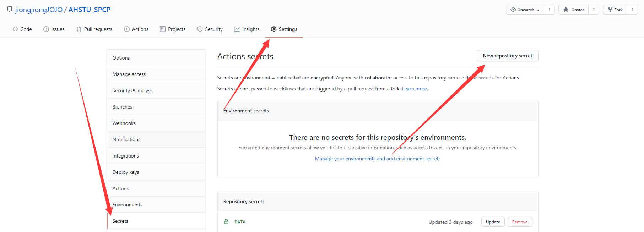Click the Repository secrets header
Screen dimensions: 644x232
[x=244, y=201]
